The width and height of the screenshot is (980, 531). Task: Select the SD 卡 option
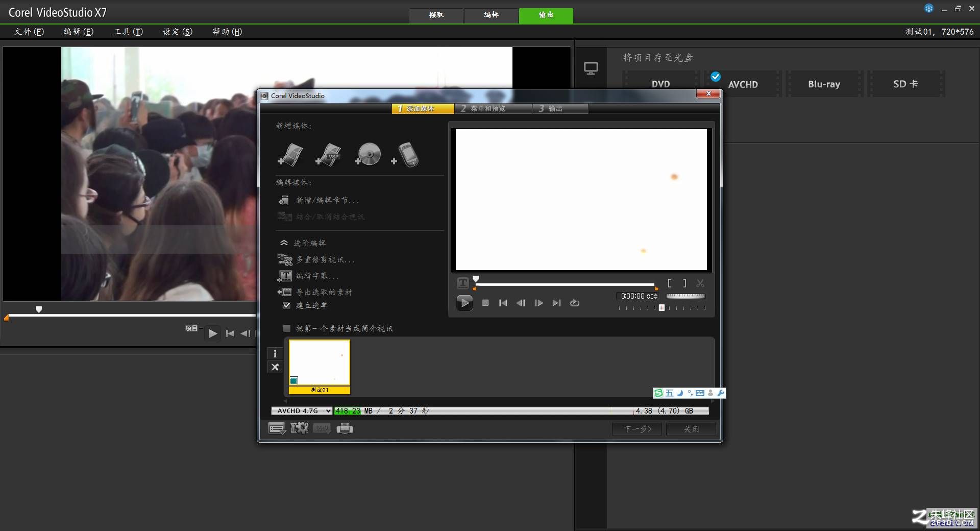click(x=905, y=84)
